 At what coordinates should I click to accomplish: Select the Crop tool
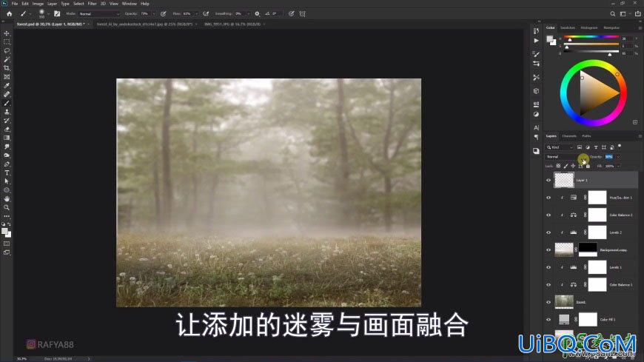(7, 68)
